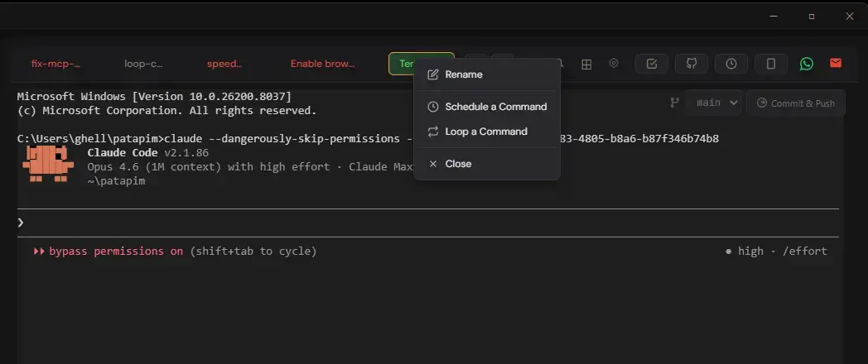The height and width of the screenshot is (364, 868).
Task: Click Close in the context menu
Action: tap(458, 164)
